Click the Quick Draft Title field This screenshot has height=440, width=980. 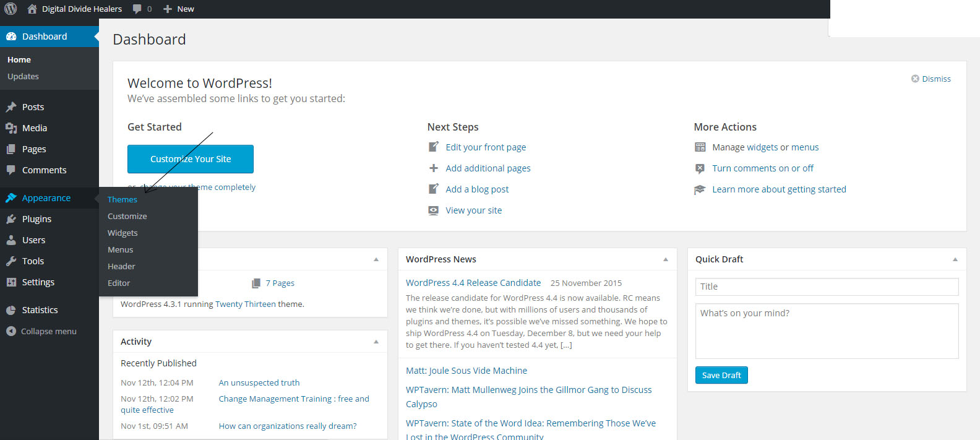tap(827, 287)
